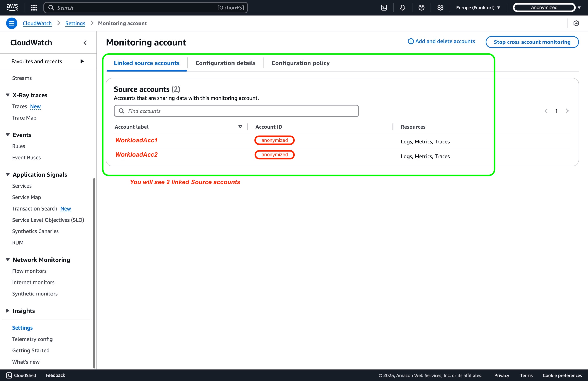Viewport: 588px width, 381px height.
Task: Collapse the CloudWatch sidebar
Action: pos(85,43)
